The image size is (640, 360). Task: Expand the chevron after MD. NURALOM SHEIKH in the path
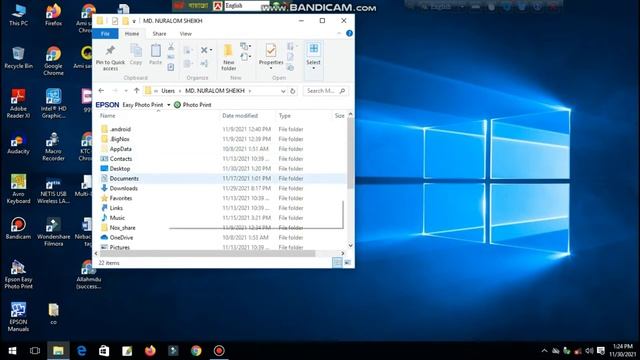point(250,91)
